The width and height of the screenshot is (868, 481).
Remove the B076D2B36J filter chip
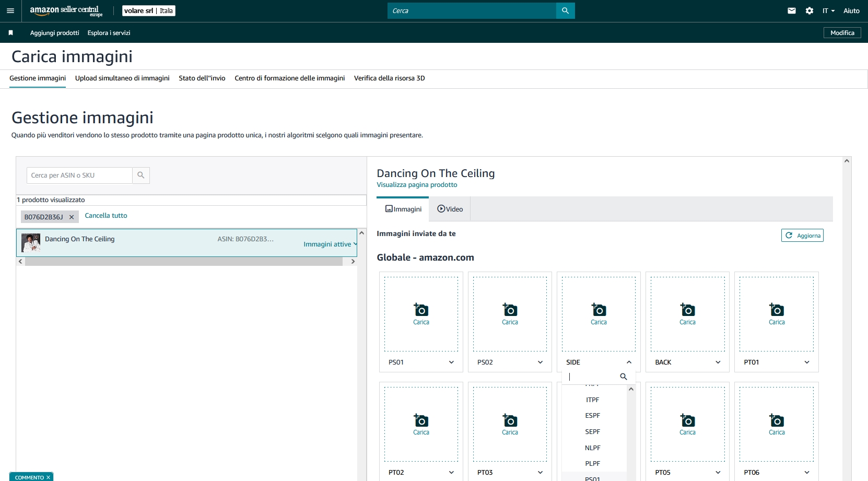[x=72, y=217]
